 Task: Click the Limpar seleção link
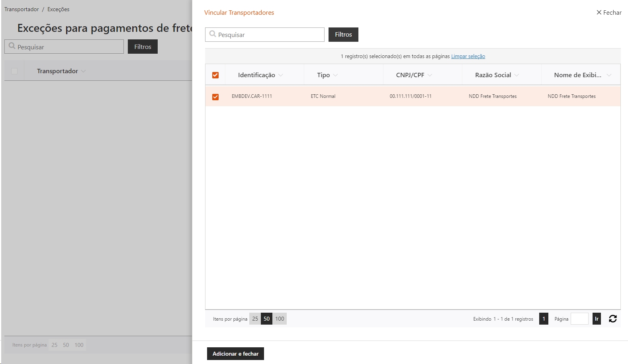pyautogui.click(x=468, y=56)
